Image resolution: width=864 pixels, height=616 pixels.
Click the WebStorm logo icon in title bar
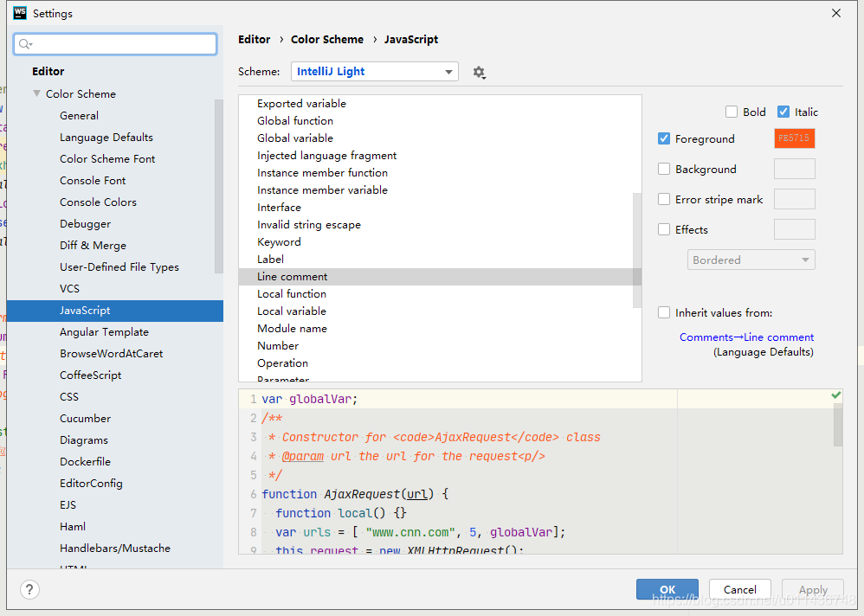pyautogui.click(x=20, y=13)
